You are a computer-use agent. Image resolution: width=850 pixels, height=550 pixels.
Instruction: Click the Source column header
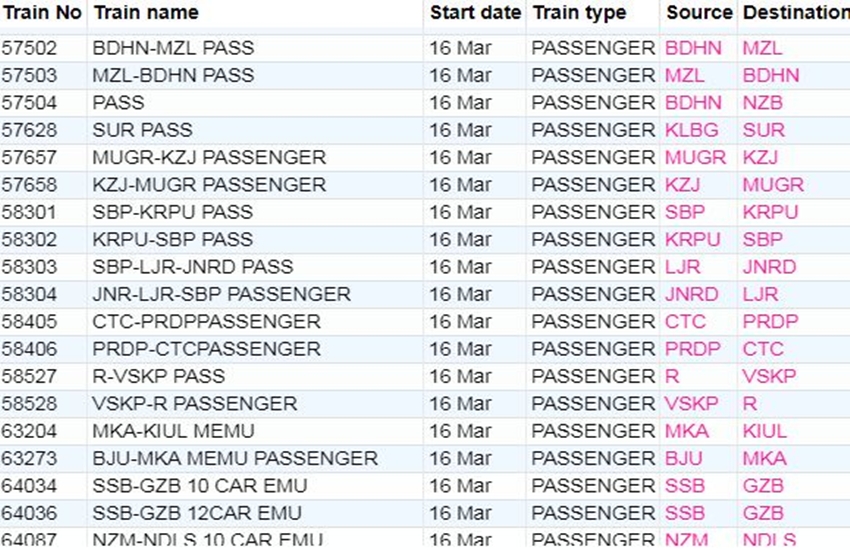[699, 13]
